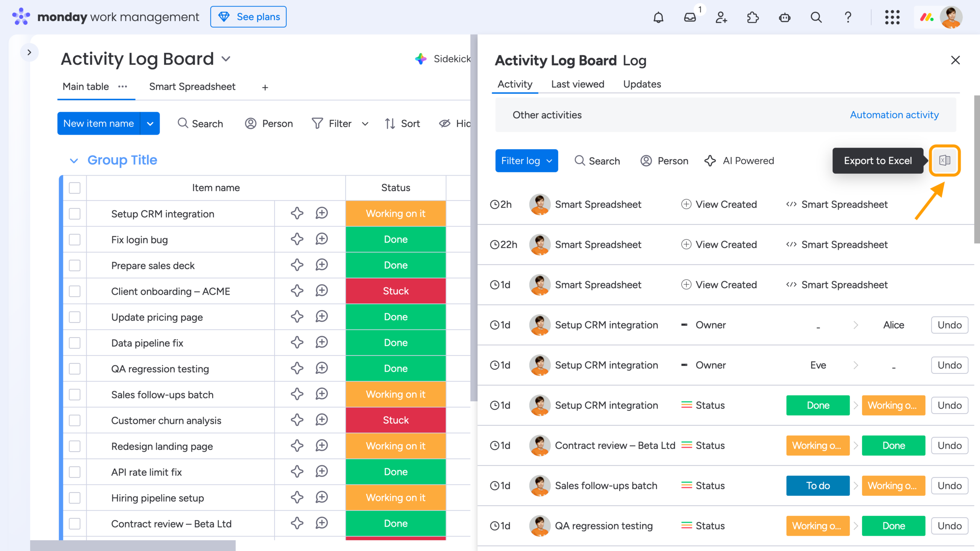Add a new board view
The height and width of the screenshot is (551, 980).
[x=265, y=88]
